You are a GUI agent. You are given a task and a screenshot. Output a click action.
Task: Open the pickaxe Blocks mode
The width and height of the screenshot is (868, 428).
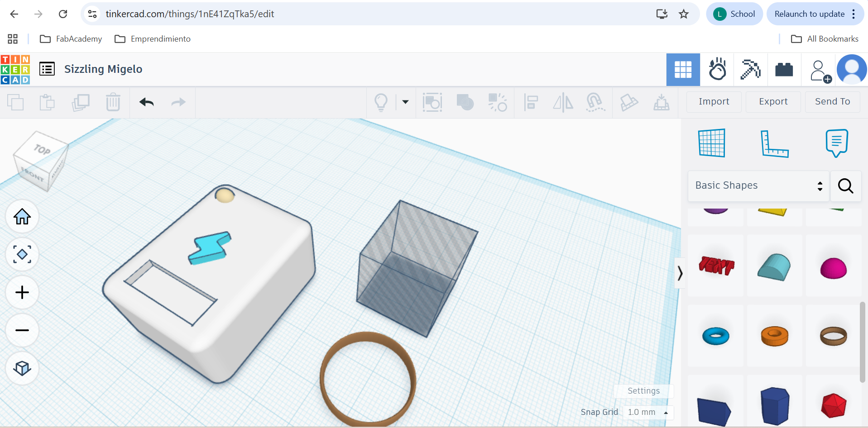pos(750,70)
